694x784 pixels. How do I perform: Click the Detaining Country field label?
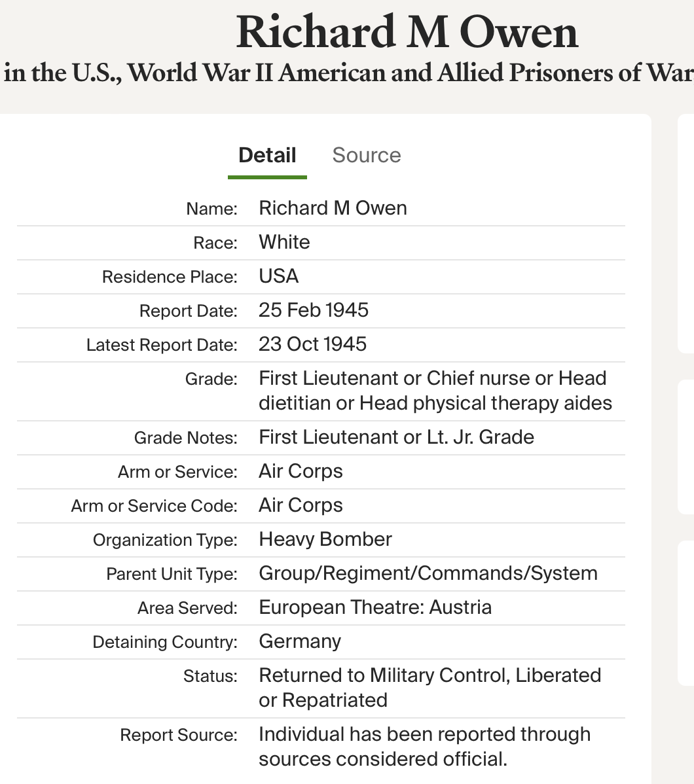(x=165, y=641)
